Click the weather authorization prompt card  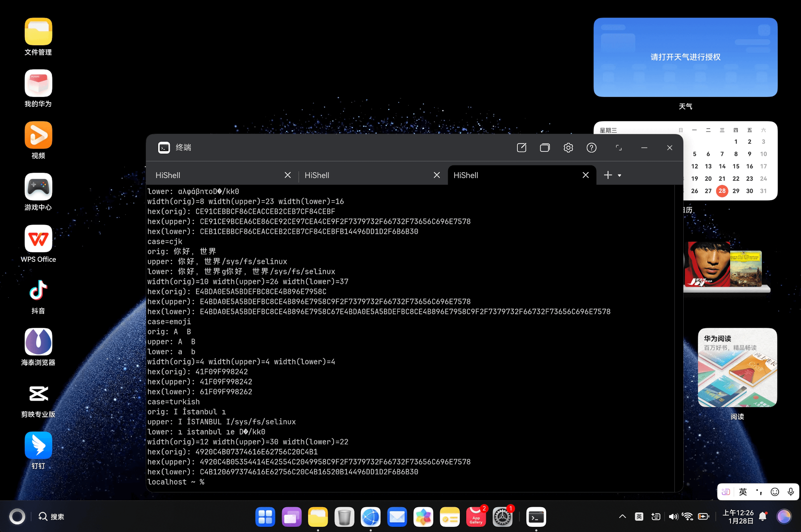(685, 57)
